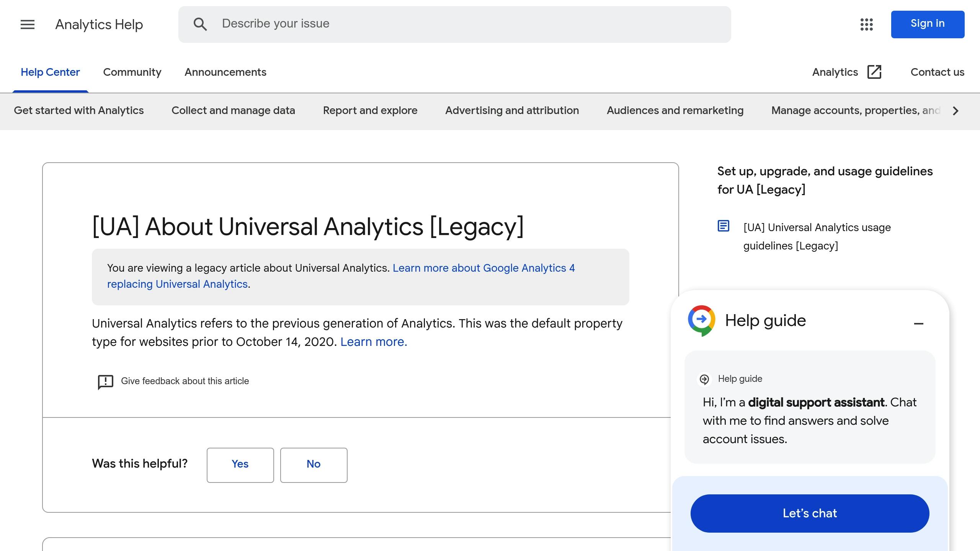
Task: Click the Help guide Google logo icon
Action: pyautogui.click(x=702, y=320)
